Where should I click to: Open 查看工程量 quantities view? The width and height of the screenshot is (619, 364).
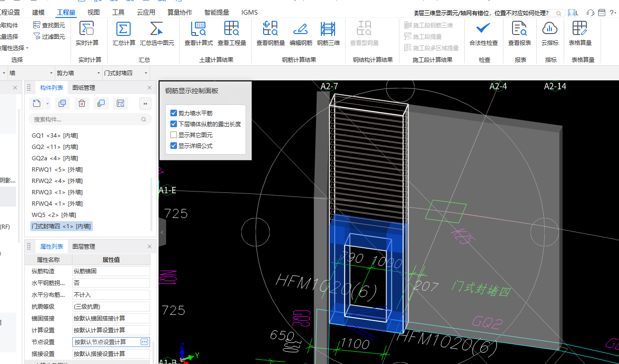232,34
